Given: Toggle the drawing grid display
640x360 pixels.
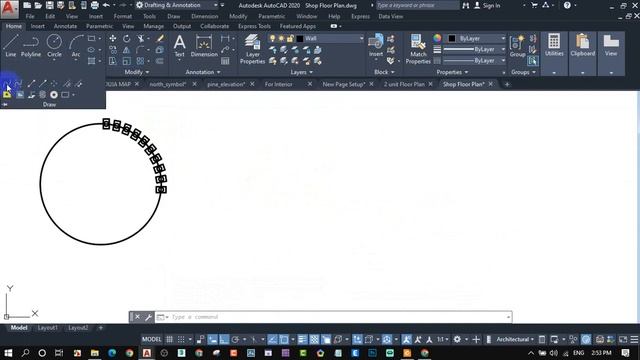Looking at the screenshot, I should click(169, 340).
